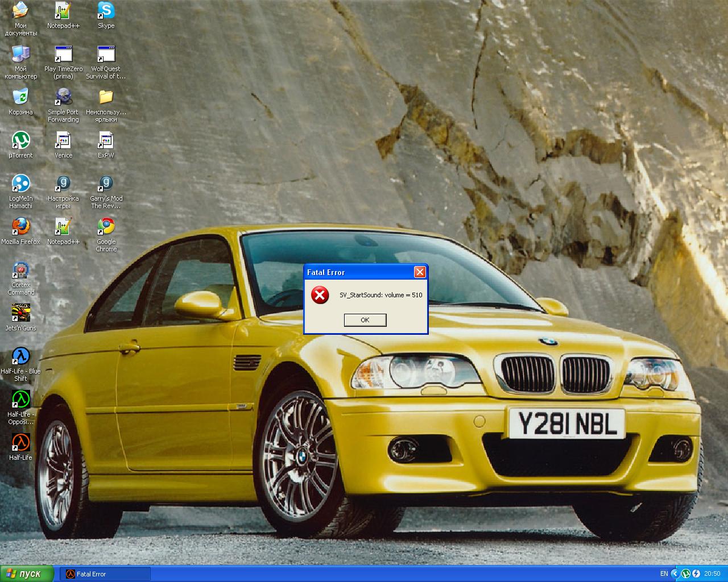Select the Garry's Mod shortcut
728x582 pixels.
point(106,192)
